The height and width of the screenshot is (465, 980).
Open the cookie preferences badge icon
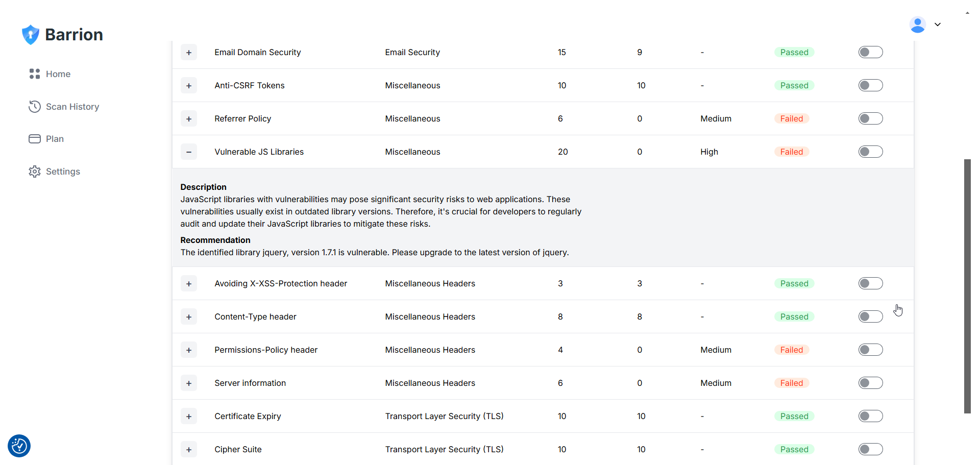19,446
